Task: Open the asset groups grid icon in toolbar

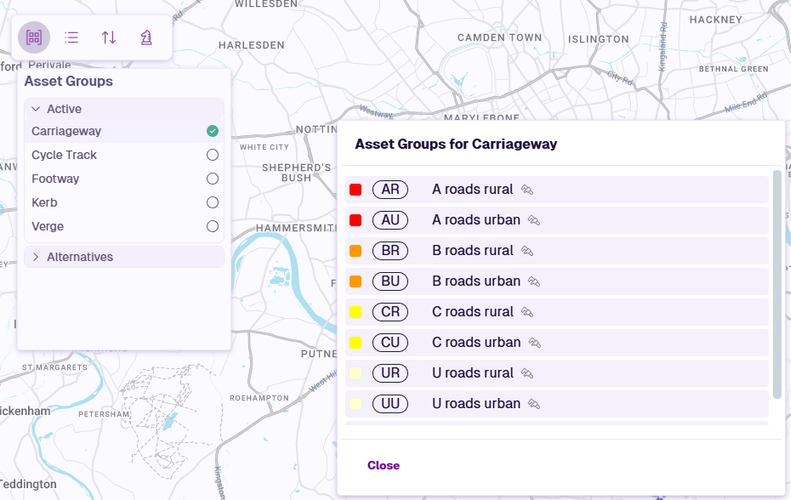Action: [34, 37]
